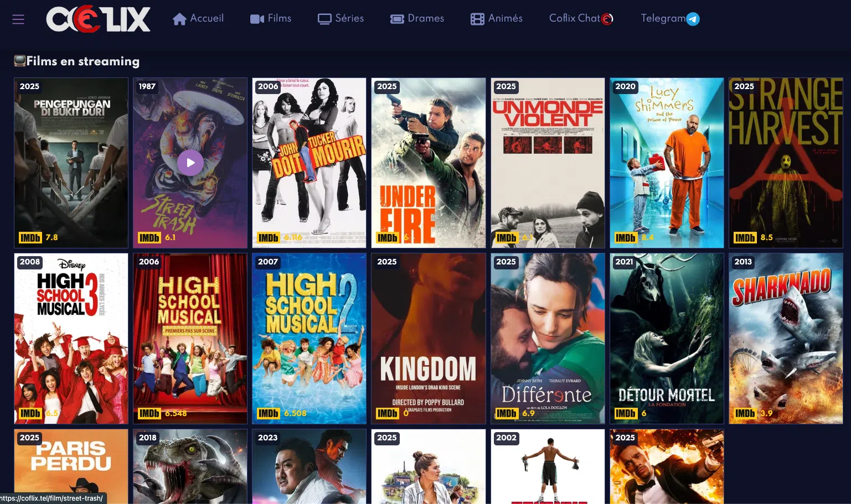Open High School Musical 2 poster
Screen dimensions: 851x504
pyautogui.click(x=309, y=339)
